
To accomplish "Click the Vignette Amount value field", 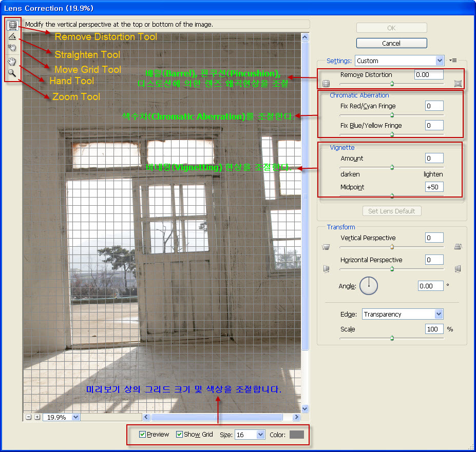I will pos(434,158).
